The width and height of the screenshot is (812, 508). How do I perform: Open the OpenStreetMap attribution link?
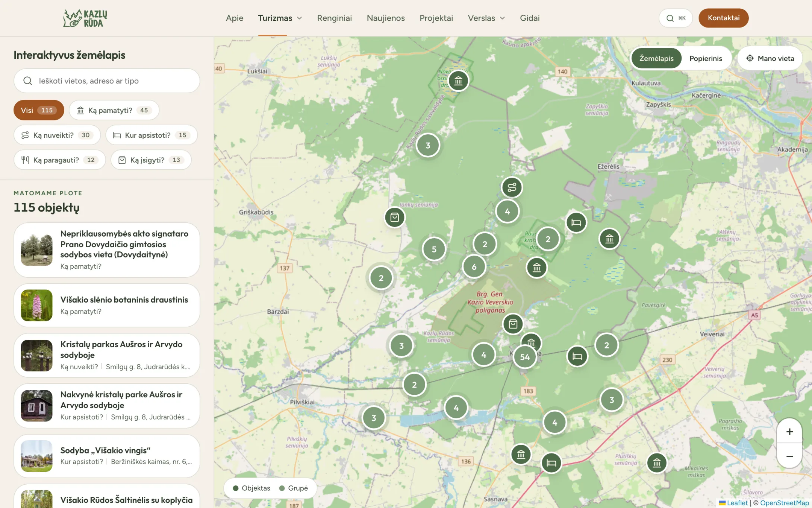785,503
